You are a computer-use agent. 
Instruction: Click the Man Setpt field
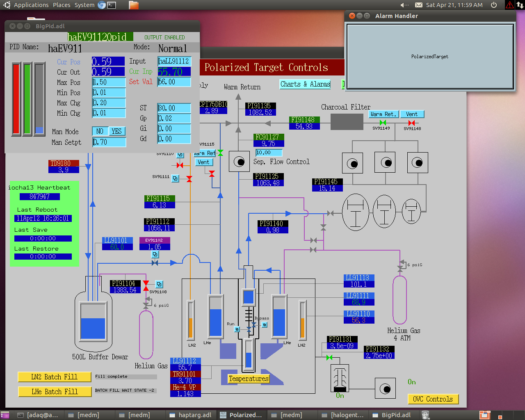[x=109, y=142]
